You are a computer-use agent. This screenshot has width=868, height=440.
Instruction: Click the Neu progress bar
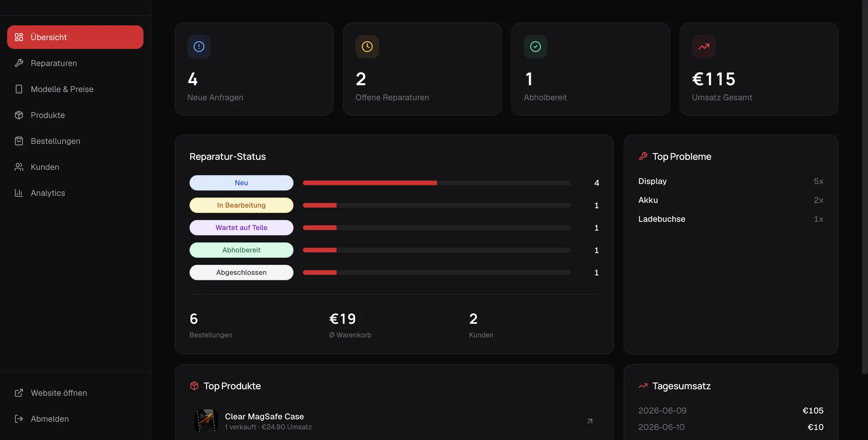click(437, 183)
